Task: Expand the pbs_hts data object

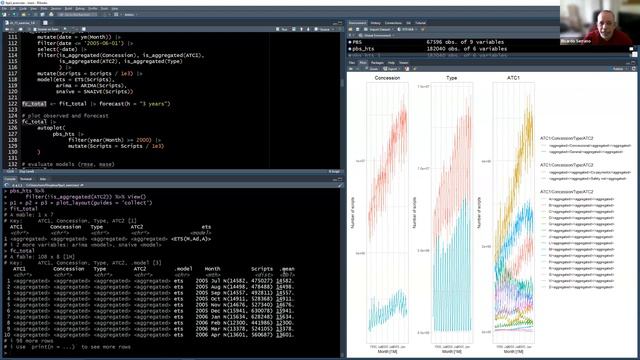Action: click(350, 49)
